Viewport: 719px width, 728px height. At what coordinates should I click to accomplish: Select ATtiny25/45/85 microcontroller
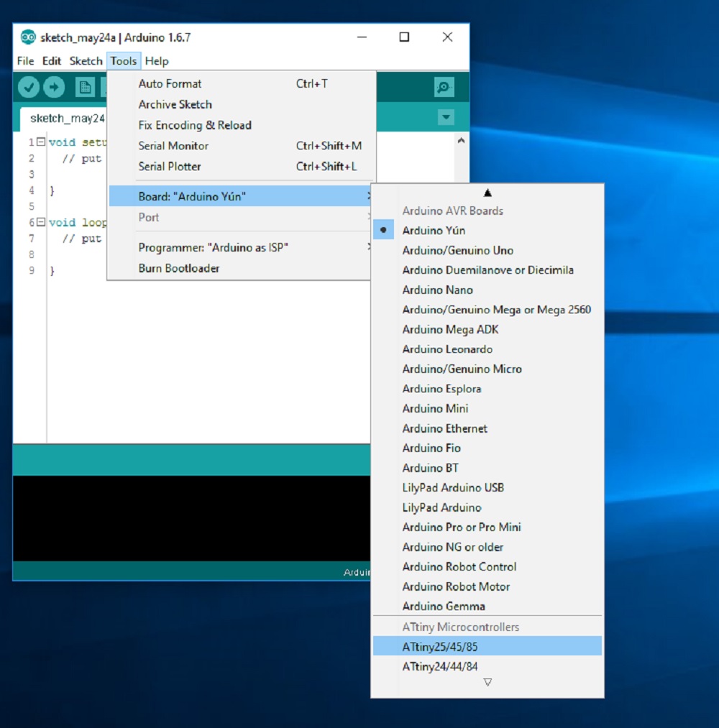[x=487, y=646]
